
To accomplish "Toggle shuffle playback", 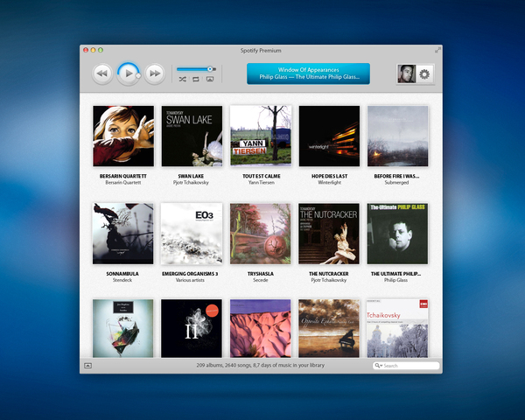I will point(182,80).
